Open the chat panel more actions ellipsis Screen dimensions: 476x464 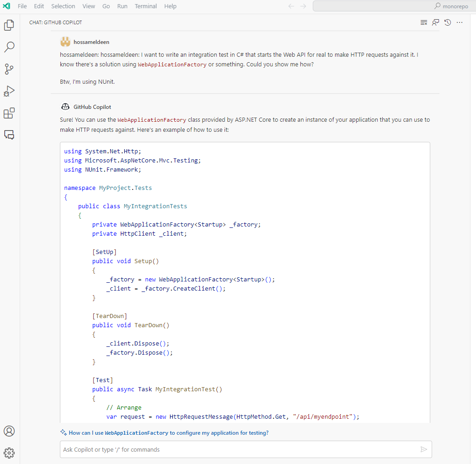pyautogui.click(x=460, y=22)
